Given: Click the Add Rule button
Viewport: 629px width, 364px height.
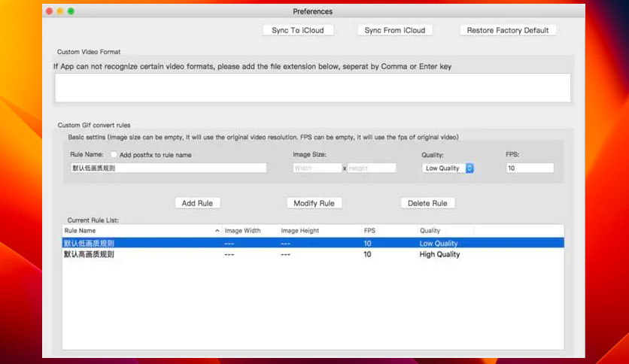Looking at the screenshot, I should coord(197,203).
